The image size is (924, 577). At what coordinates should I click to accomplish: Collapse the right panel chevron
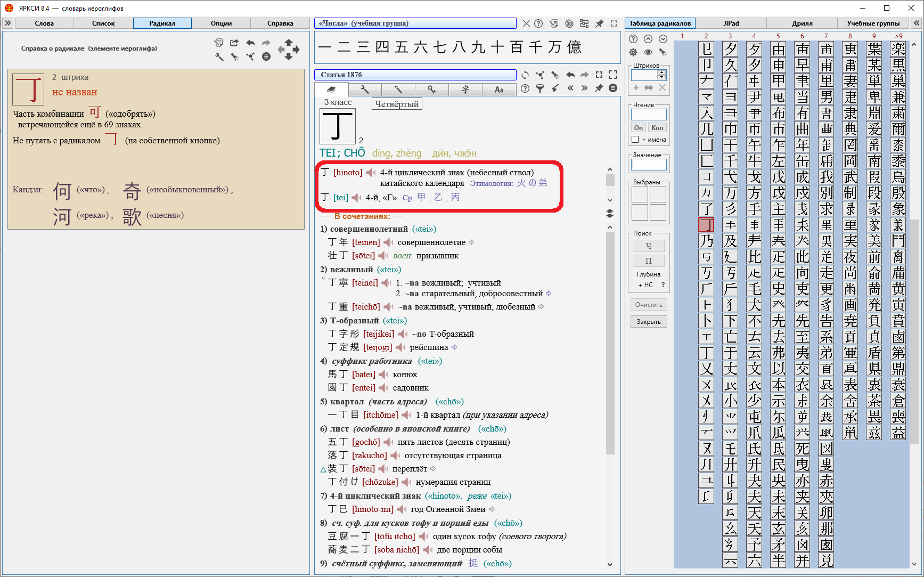point(916,23)
